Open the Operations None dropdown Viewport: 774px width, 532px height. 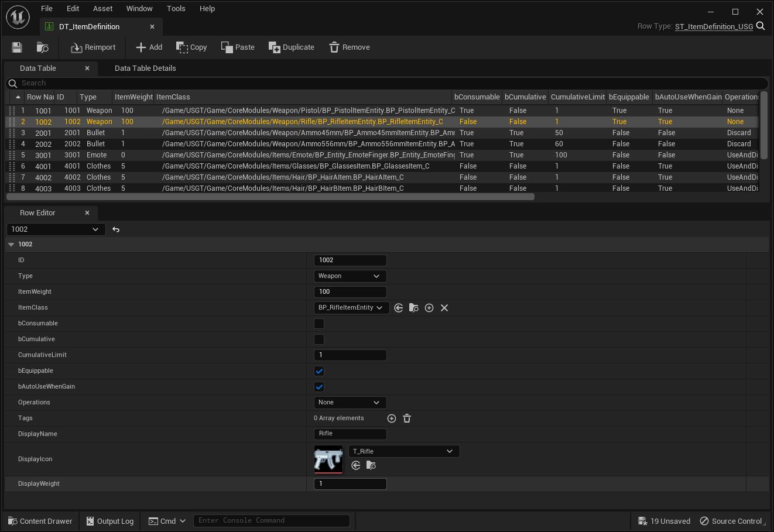tap(350, 403)
